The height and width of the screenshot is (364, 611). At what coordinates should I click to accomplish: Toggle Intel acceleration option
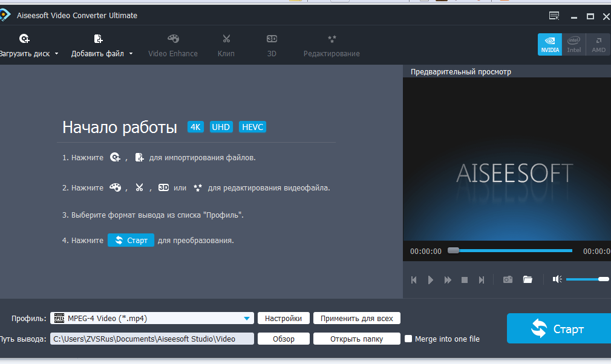pos(574,44)
